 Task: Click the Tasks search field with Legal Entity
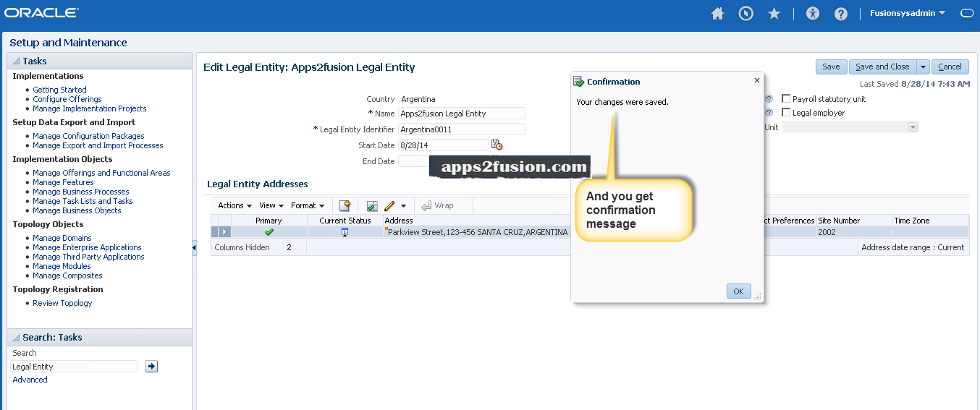pyautogui.click(x=75, y=367)
